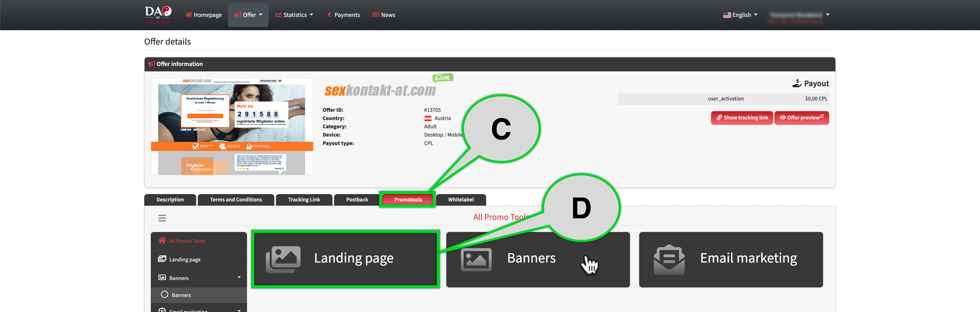
Task: Click the green CPL badge icon
Action: (442, 78)
